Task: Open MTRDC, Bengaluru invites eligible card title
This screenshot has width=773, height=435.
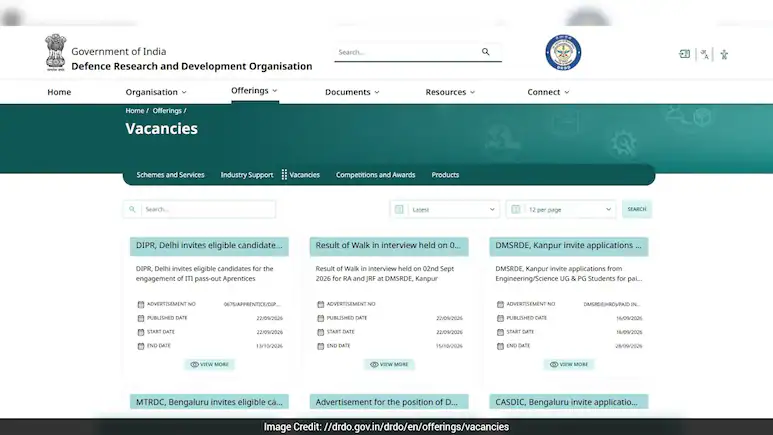Action: (209, 402)
